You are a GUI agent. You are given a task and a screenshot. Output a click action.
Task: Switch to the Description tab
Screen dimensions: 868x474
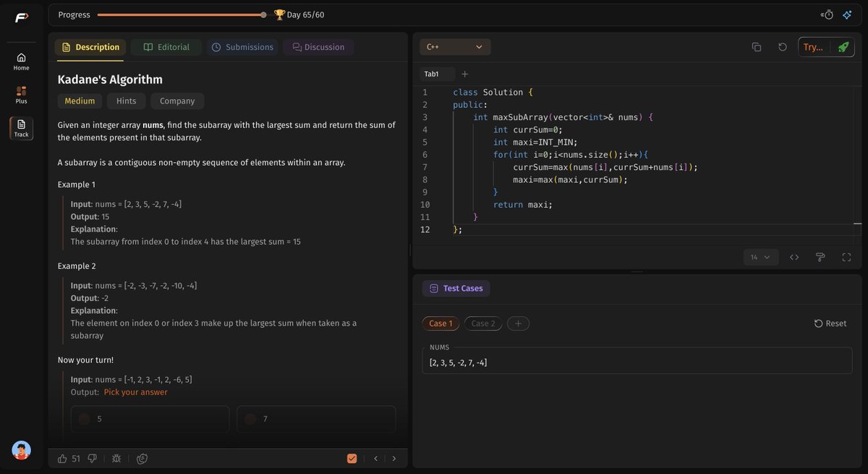pyautogui.click(x=90, y=47)
